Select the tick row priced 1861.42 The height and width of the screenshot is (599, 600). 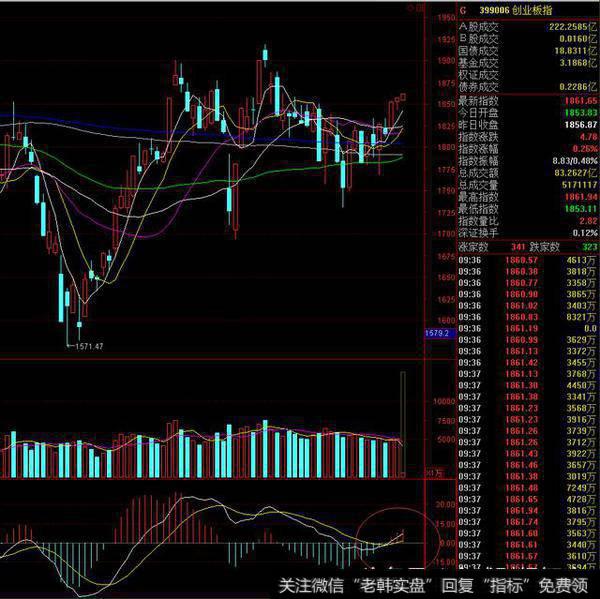tap(528, 362)
